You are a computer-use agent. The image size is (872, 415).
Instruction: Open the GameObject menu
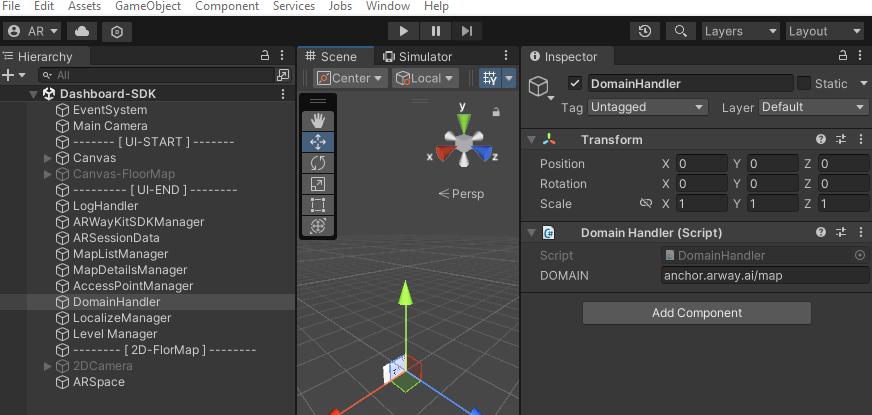(148, 7)
